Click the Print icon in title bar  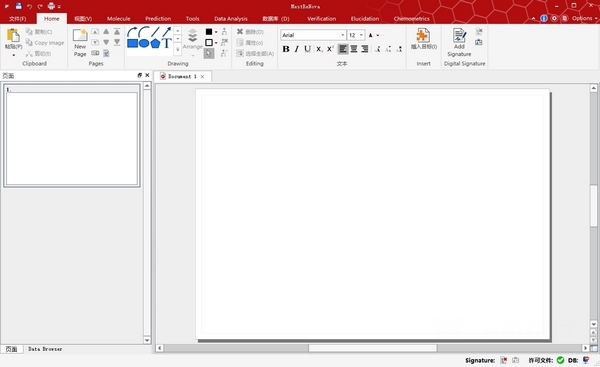click(51, 6)
